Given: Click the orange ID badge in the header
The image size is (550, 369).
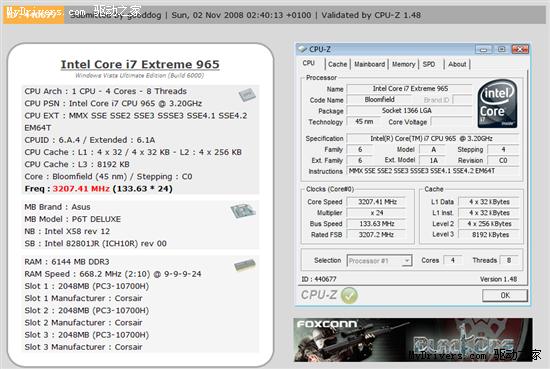Looking at the screenshot, I should 34,15.
